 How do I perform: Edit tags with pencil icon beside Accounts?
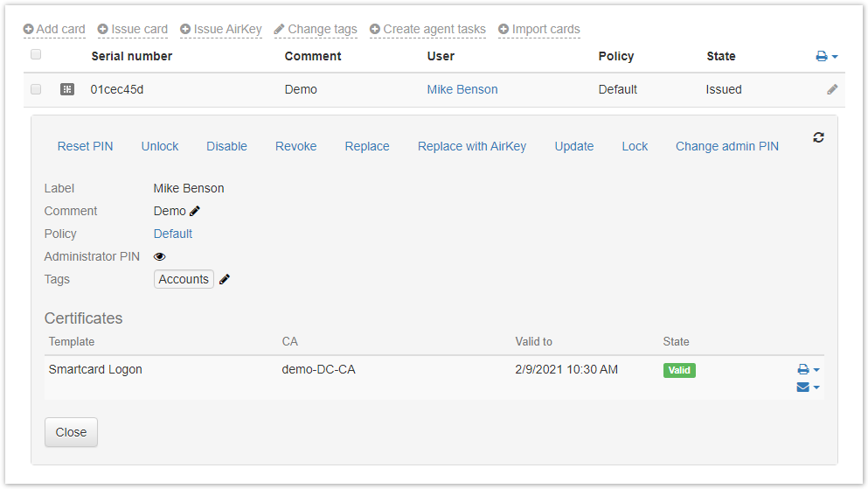tap(225, 279)
